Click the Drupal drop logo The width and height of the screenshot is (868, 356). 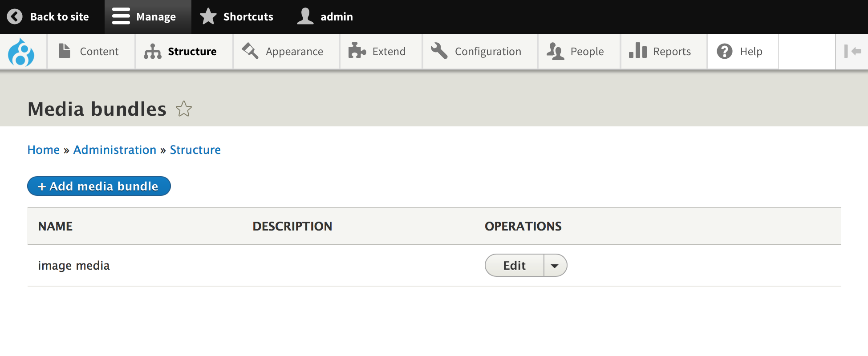click(21, 52)
